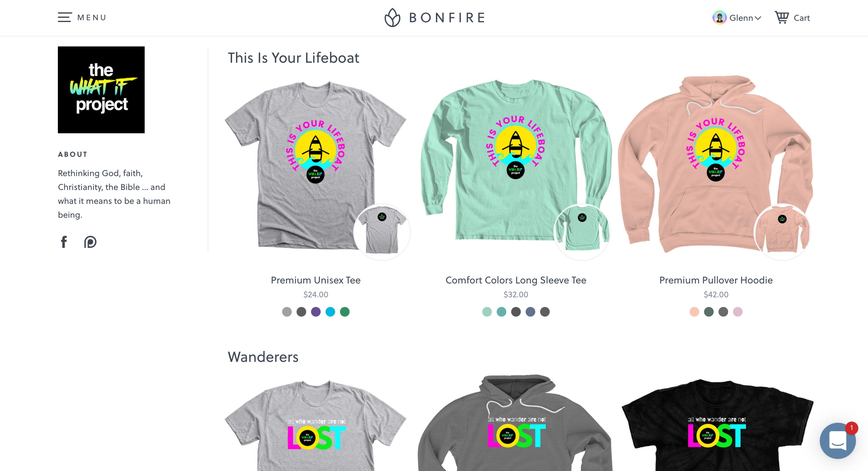Open the Patreon link icon
Viewport: 868px width, 471px height.
coord(90,242)
